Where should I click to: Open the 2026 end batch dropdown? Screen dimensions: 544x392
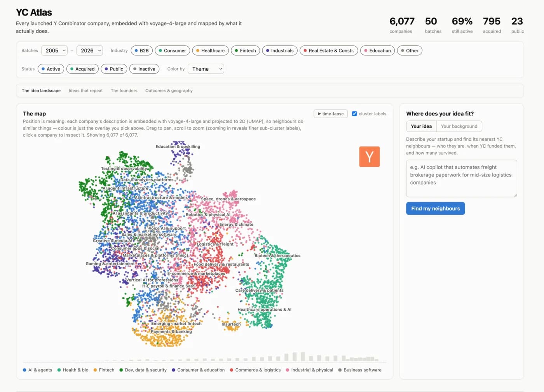pos(90,51)
